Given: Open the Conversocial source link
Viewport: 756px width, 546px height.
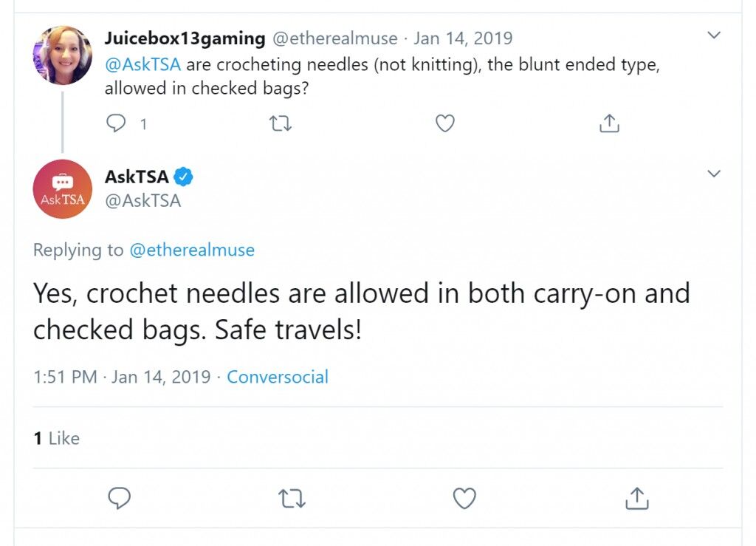Looking at the screenshot, I should point(278,377).
